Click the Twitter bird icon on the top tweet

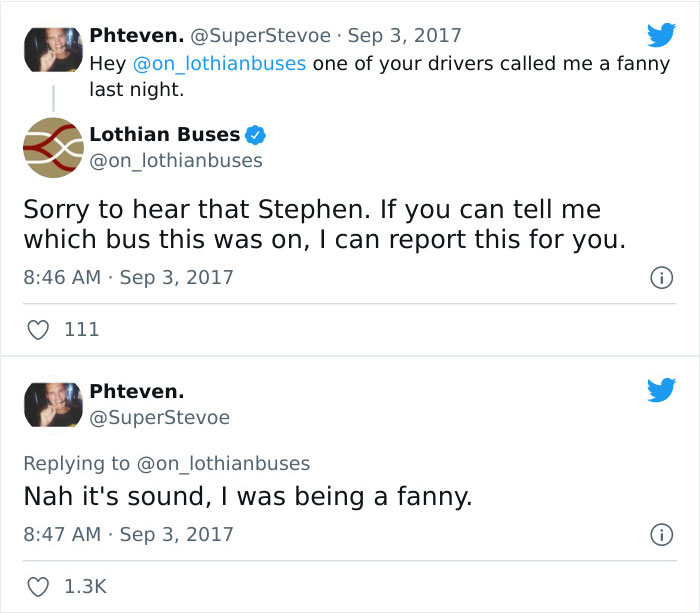click(x=661, y=36)
